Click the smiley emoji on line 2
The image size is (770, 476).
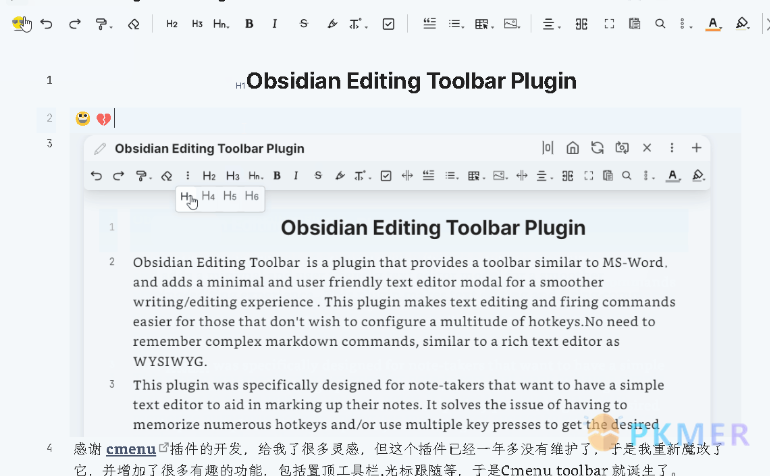click(83, 118)
